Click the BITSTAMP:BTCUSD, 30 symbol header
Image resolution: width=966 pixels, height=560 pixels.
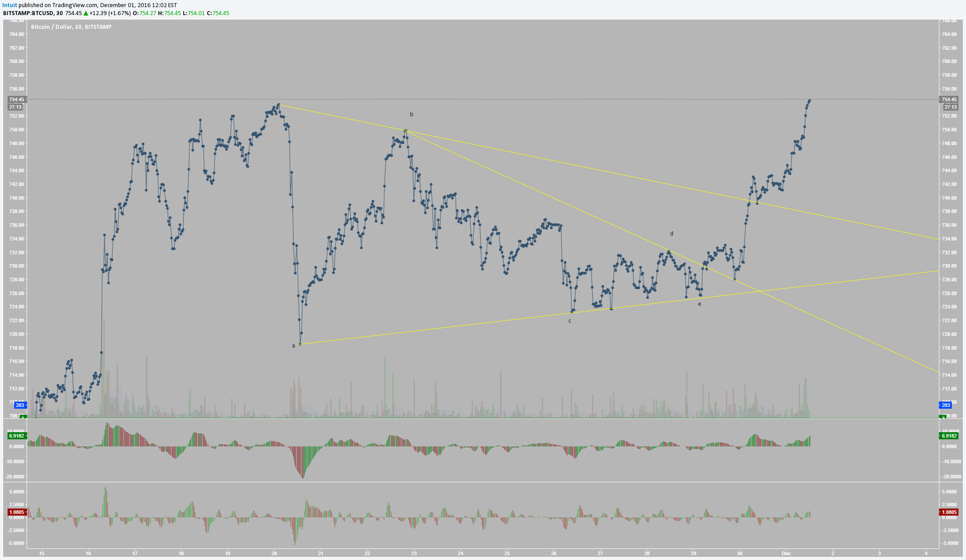click(x=33, y=13)
